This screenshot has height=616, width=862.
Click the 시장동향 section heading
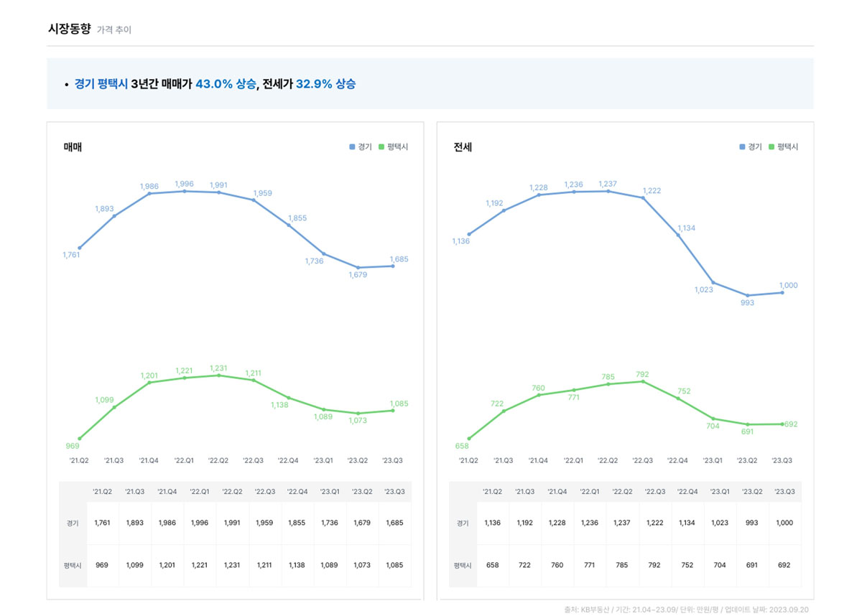click(69, 29)
